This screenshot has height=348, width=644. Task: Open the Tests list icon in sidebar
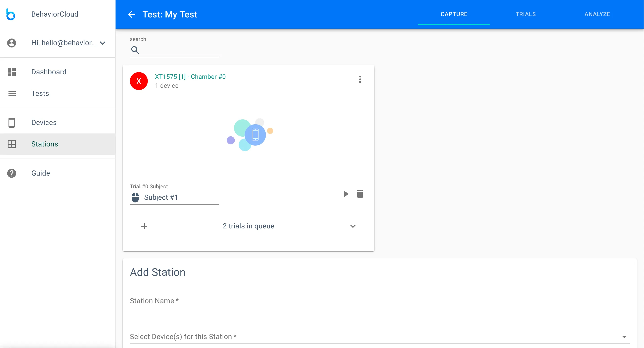[11, 94]
